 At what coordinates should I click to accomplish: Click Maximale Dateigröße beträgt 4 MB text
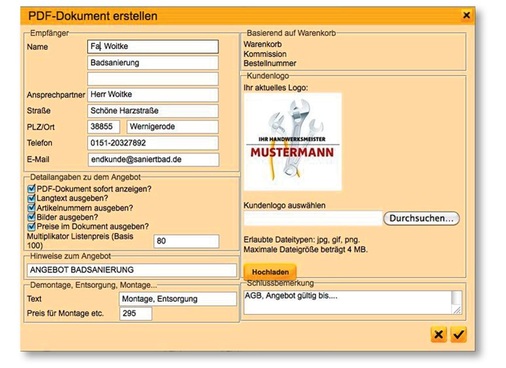(305, 249)
